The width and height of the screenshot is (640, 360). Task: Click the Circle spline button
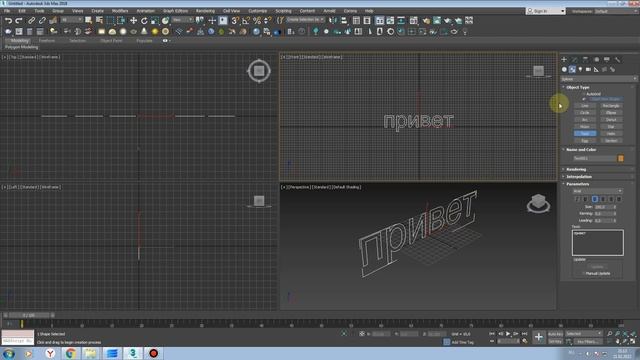[x=585, y=113]
